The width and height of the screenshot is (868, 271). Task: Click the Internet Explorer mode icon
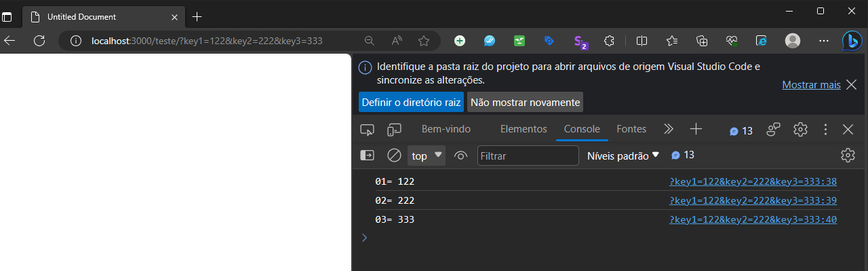(x=762, y=41)
